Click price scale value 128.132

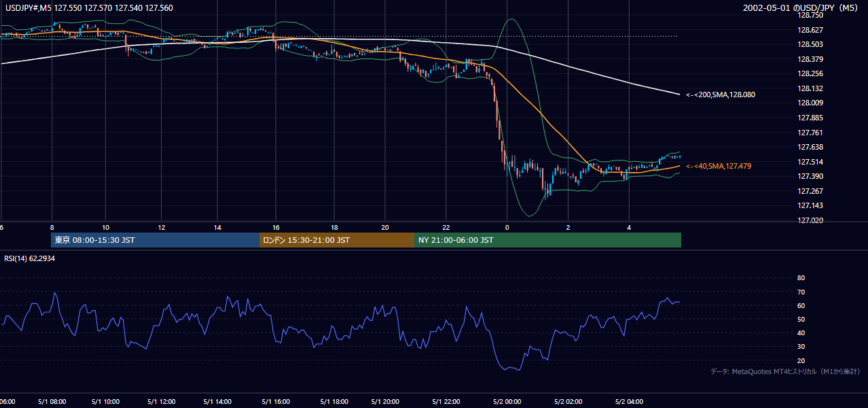(810, 88)
